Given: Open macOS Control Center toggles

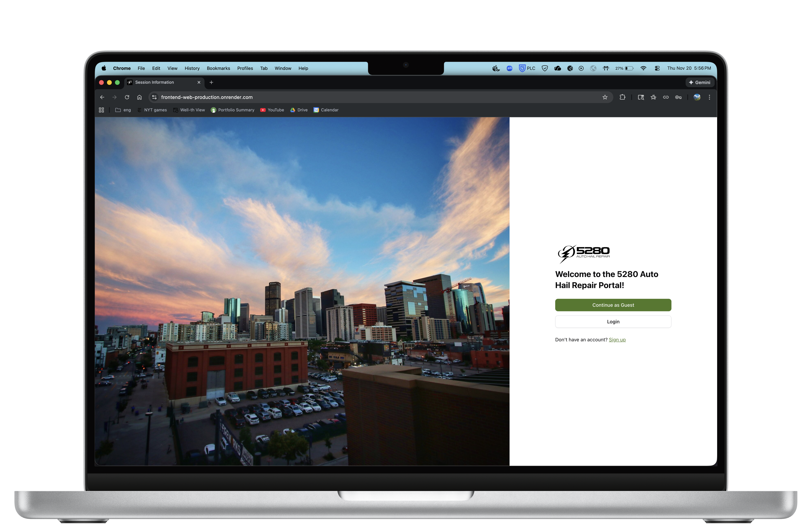Looking at the screenshot, I should pyautogui.click(x=657, y=68).
